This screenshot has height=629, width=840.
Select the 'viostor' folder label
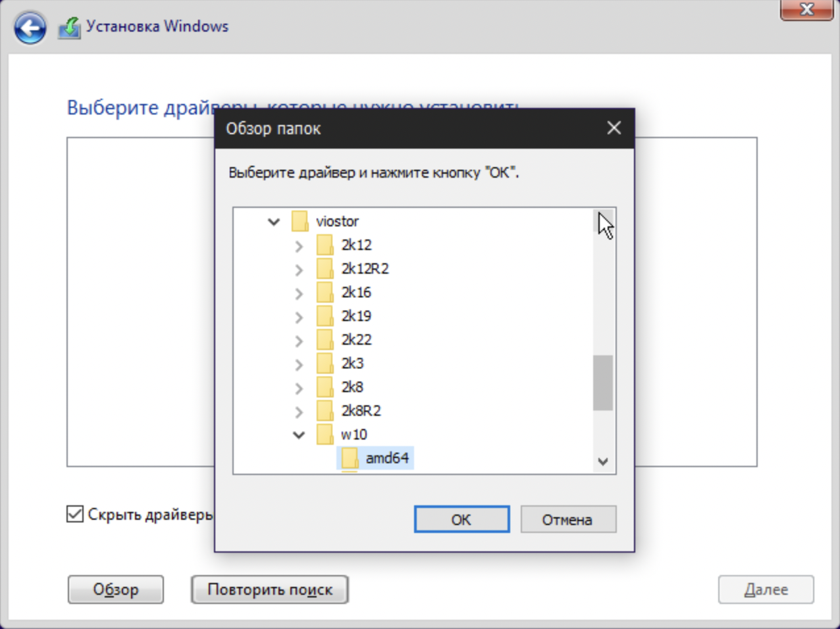[337, 221]
